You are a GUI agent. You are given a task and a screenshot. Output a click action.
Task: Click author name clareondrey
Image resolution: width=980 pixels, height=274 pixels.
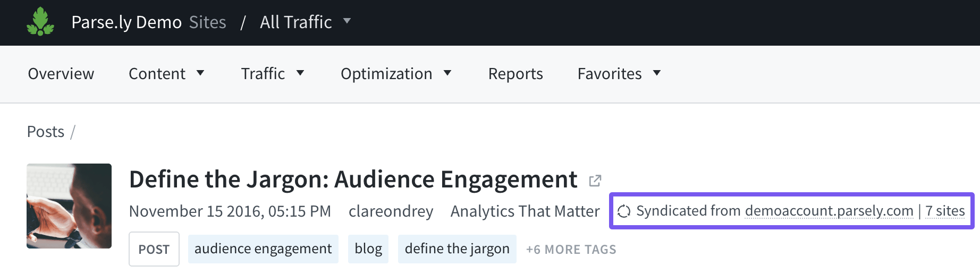391,211
